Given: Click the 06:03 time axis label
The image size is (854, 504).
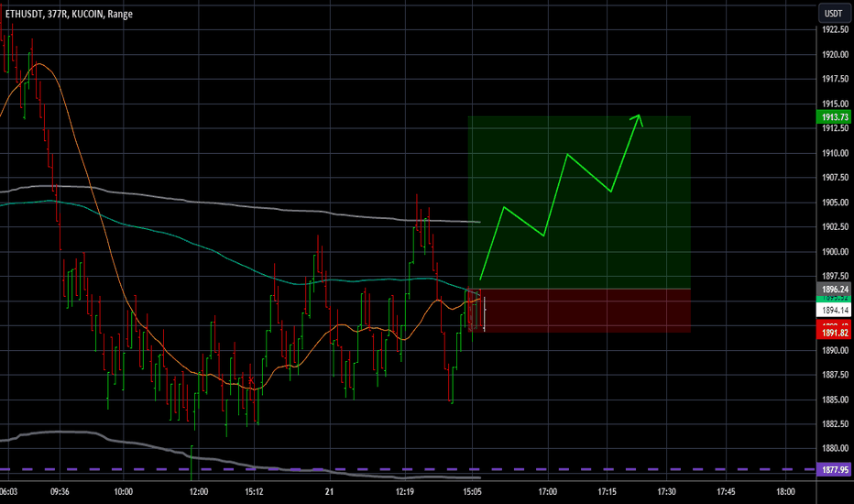Looking at the screenshot, I should [8, 492].
